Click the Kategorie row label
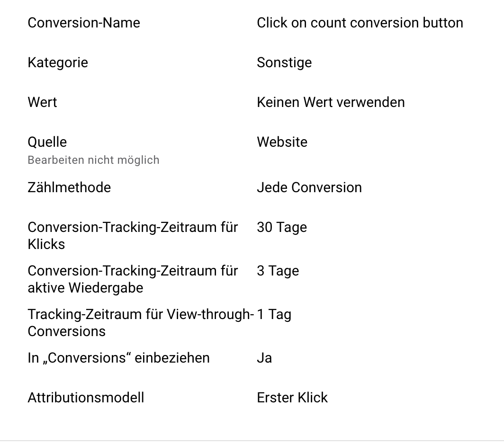The image size is (504, 444). pyautogui.click(x=58, y=62)
